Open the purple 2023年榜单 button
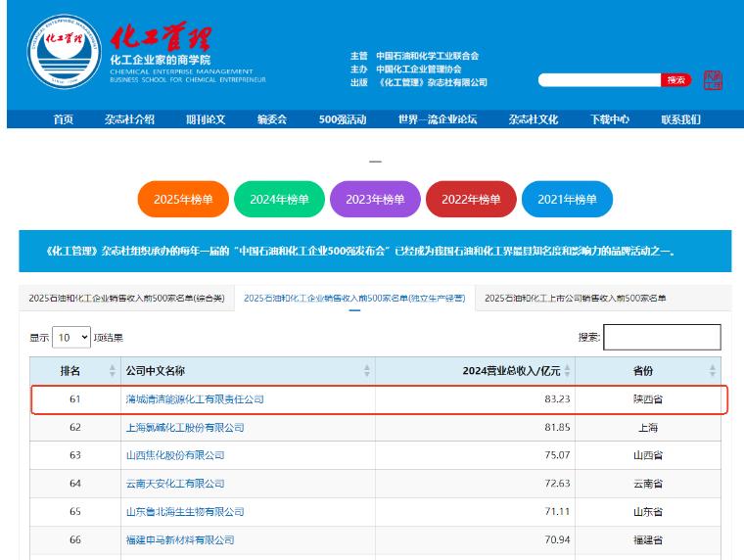The width and height of the screenshot is (744, 560). click(375, 200)
